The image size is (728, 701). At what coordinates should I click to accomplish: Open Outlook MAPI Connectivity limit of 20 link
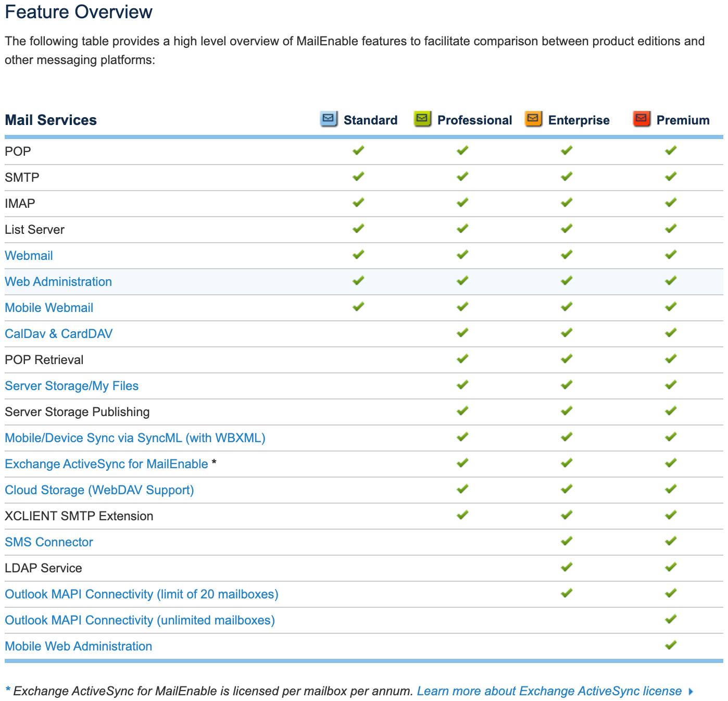coord(142,594)
